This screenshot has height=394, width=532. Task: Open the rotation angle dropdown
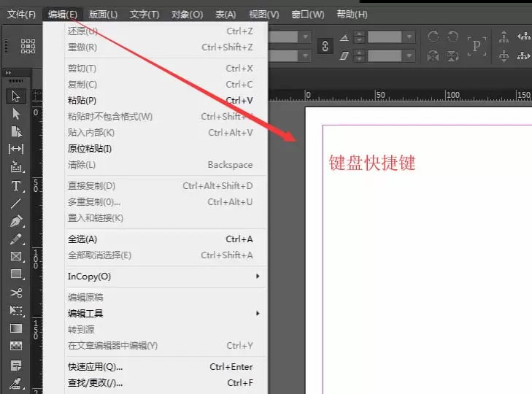click(409, 36)
